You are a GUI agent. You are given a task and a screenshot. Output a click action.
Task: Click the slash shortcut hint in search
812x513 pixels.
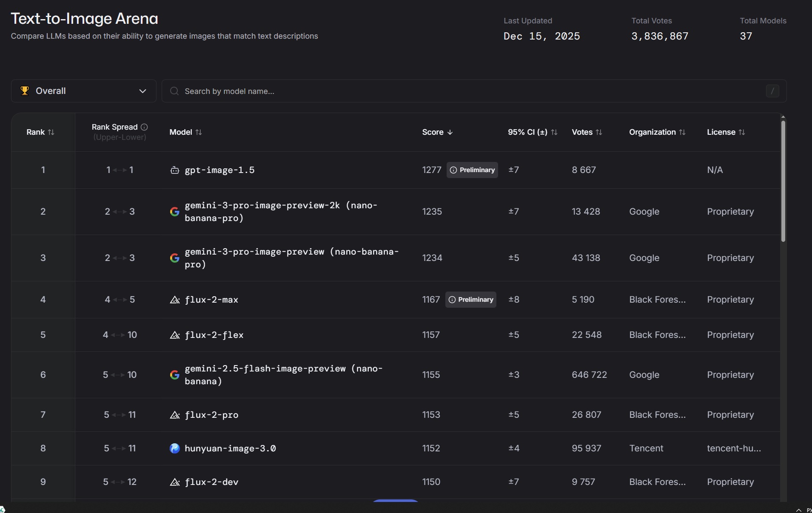click(x=772, y=91)
